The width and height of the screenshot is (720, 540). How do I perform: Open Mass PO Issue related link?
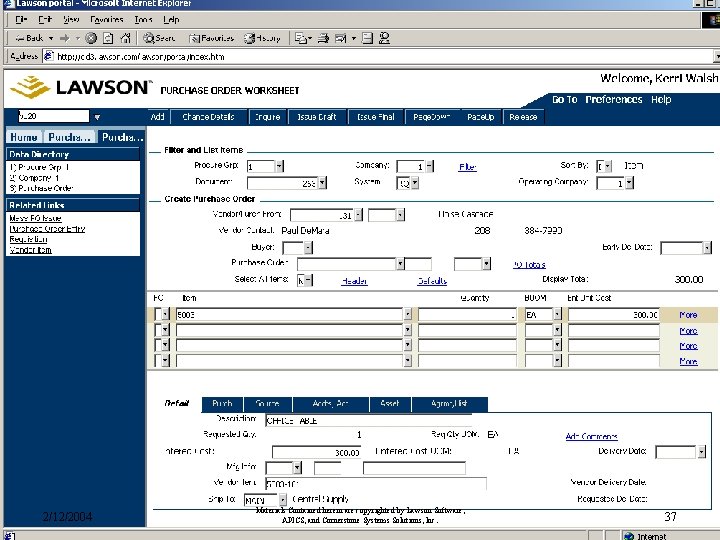[x=35, y=218]
